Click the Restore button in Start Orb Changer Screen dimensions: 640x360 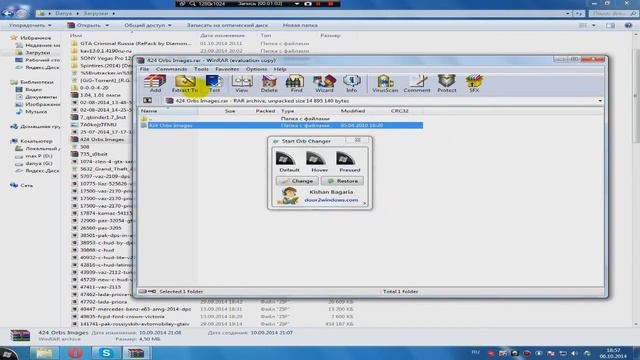pyautogui.click(x=342, y=181)
